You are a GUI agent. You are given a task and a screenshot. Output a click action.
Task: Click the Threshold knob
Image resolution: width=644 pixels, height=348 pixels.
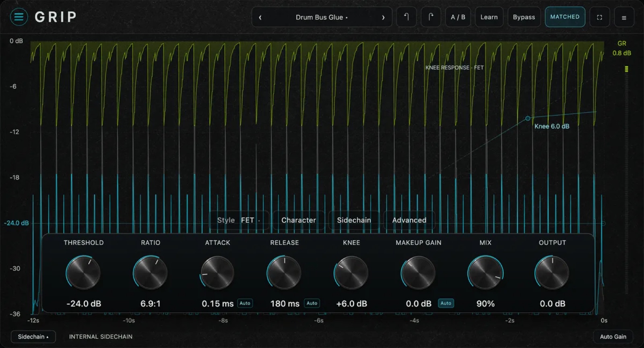point(83,273)
